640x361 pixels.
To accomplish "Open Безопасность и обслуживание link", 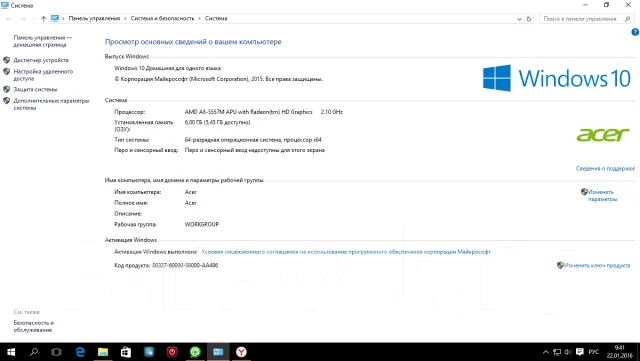I will (x=33, y=326).
